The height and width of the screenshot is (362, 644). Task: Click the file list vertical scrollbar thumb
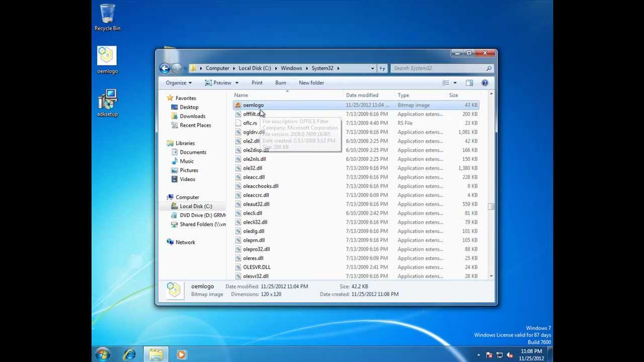pyautogui.click(x=491, y=206)
